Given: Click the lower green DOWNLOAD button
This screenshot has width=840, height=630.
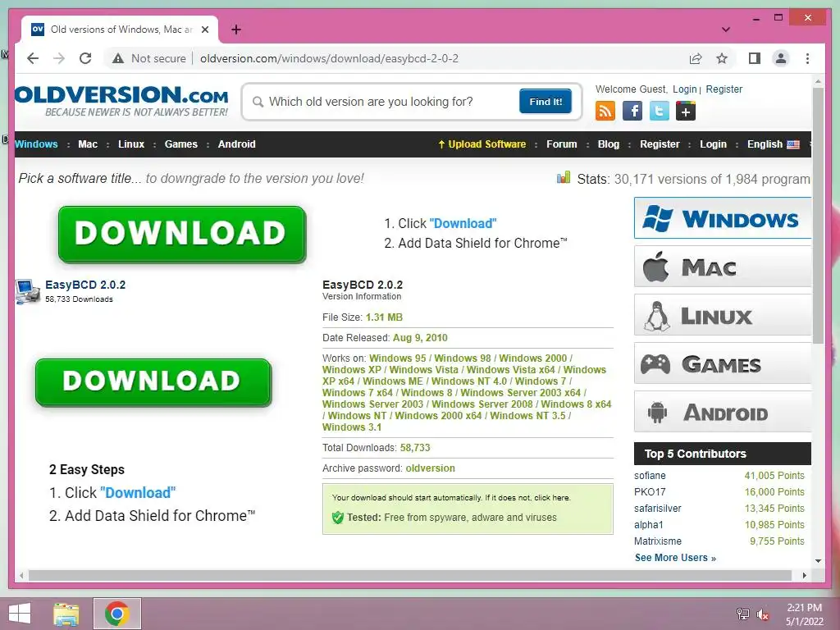Looking at the screenshot, I should [153, 382].
